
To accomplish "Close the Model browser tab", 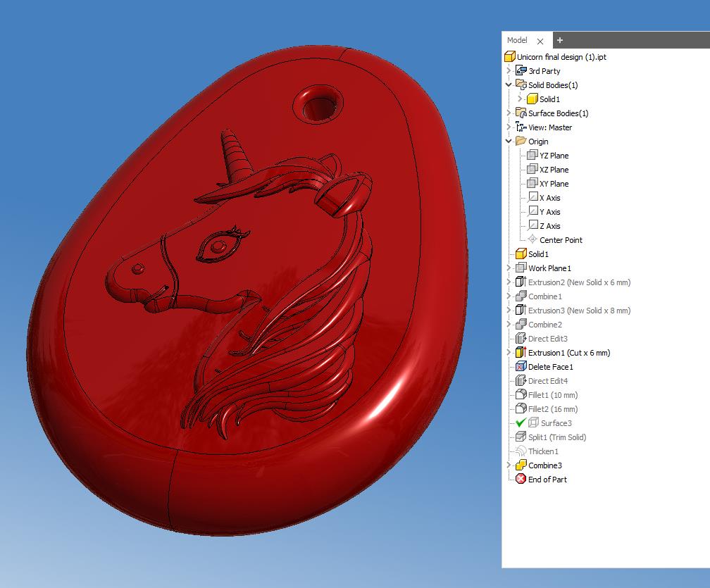I will (540, 41).
